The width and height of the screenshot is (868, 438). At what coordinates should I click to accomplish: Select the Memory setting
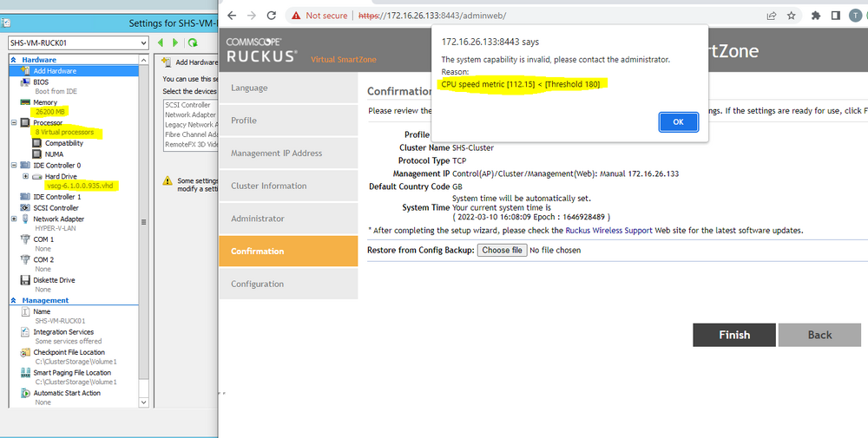click(x=45, y=102)
